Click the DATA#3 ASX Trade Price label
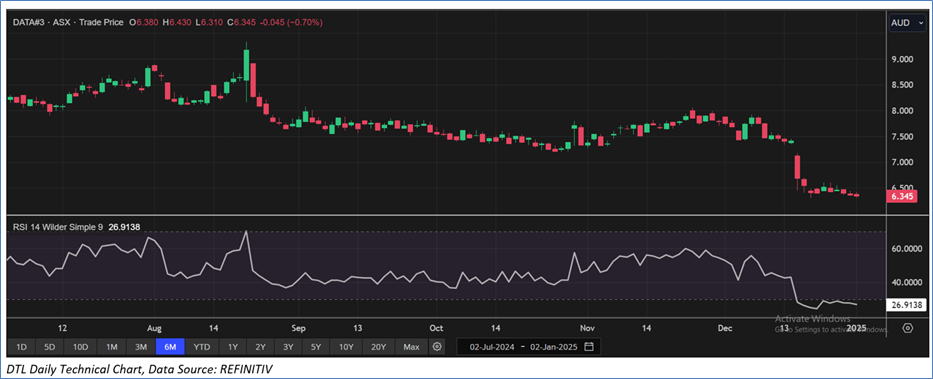 click(68, 22)
